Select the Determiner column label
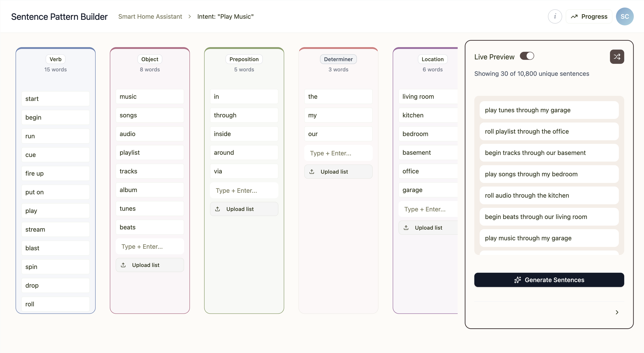Viewport: 644px width, 353px height. tap(338, 59)
